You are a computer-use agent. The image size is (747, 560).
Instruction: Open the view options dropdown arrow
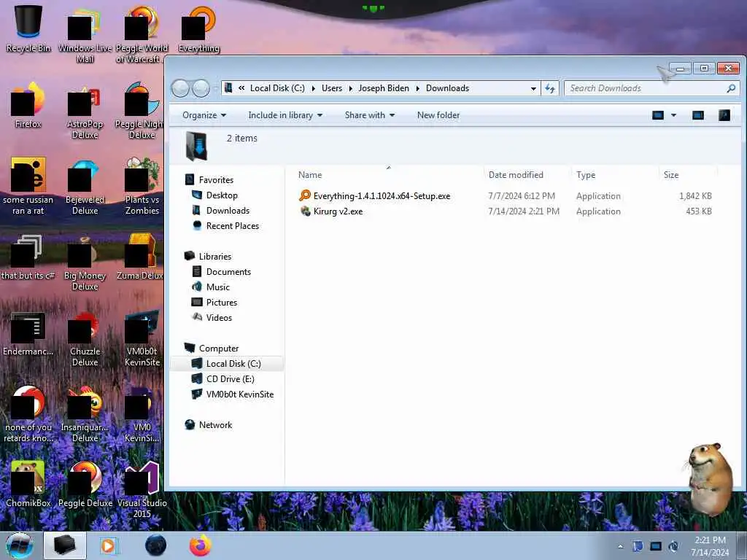click(x=673, y=115)
